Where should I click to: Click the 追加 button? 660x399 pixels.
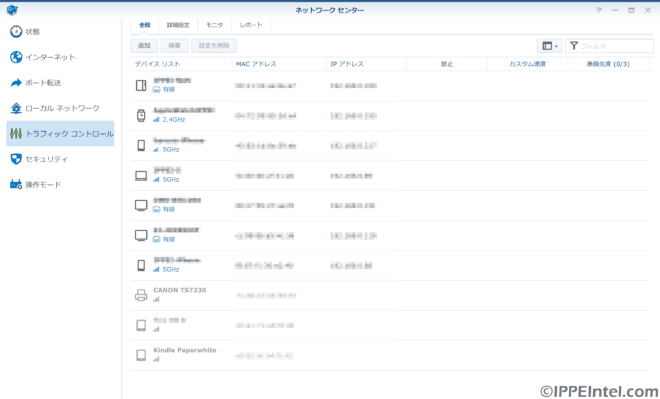point(144,45)
